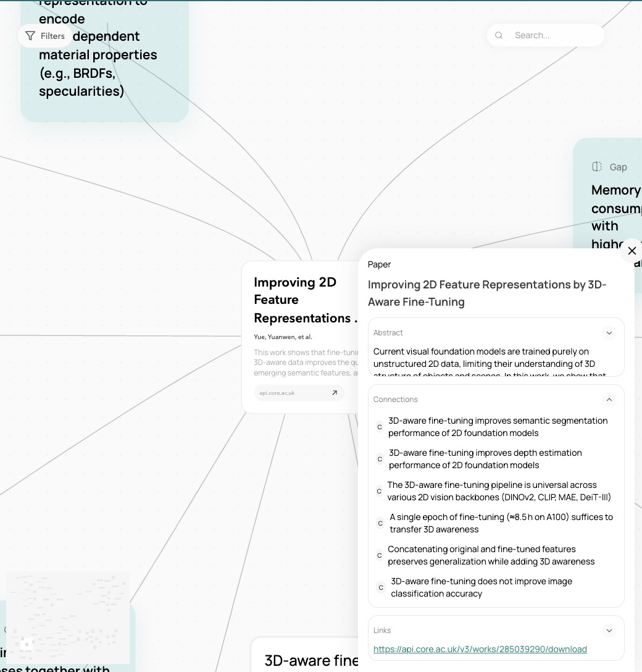The width and height of the screenshot is (642, 672).
Task: Click the minimap overview thumbnail
Action: pos(68,617)
